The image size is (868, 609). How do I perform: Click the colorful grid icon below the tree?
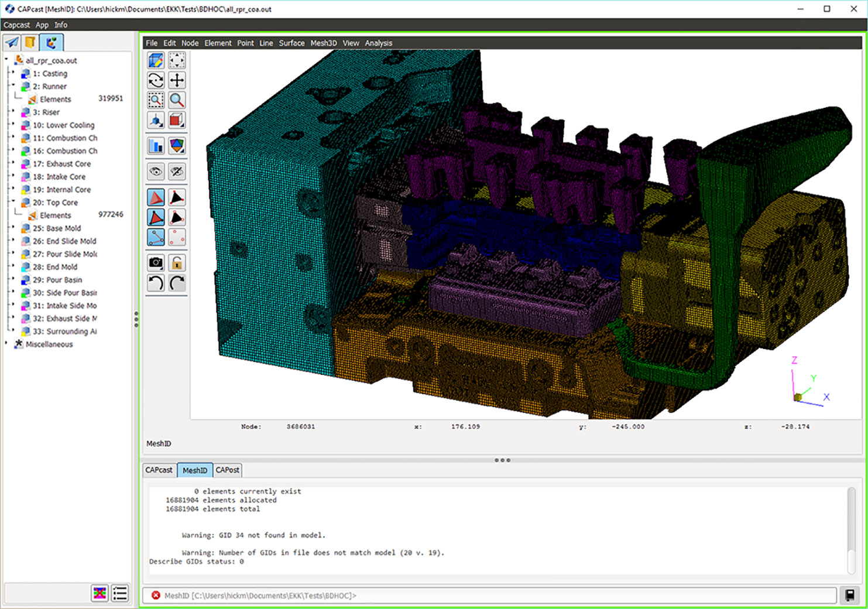(100, 593)
